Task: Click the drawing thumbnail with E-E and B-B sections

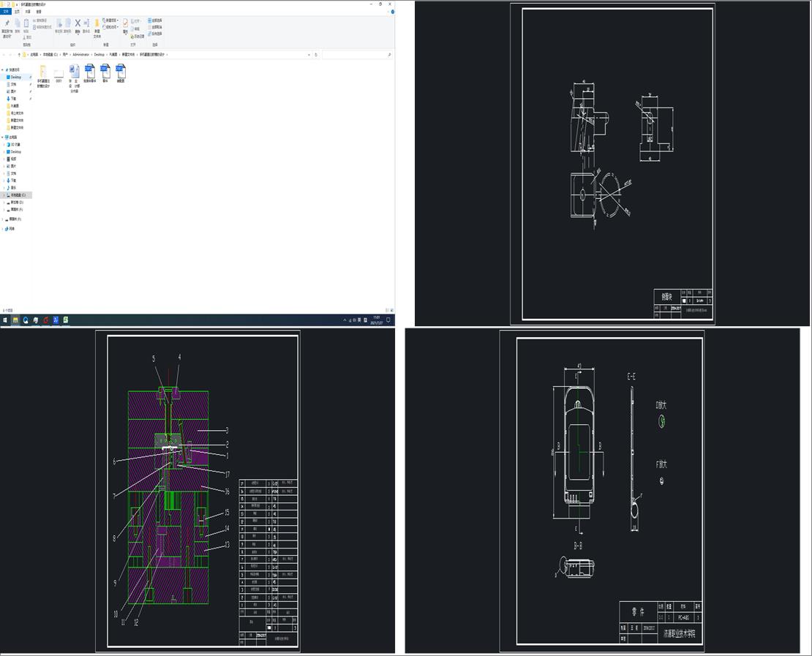Action: 602,491
